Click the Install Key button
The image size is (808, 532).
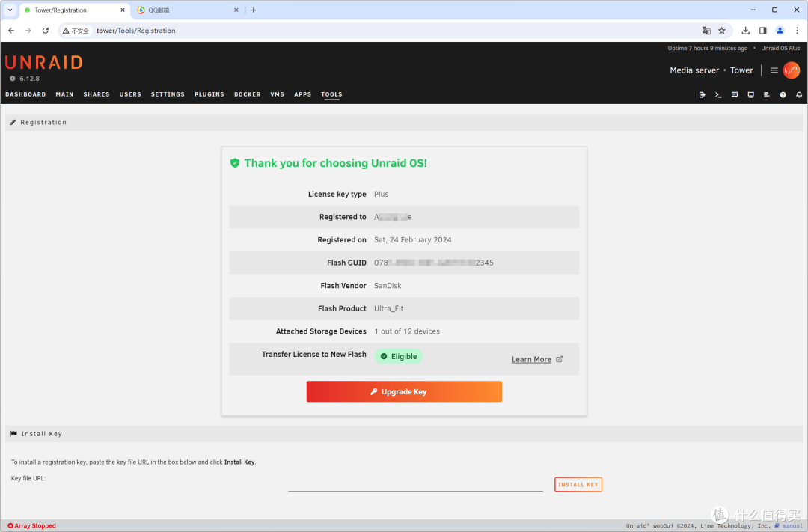578,485
